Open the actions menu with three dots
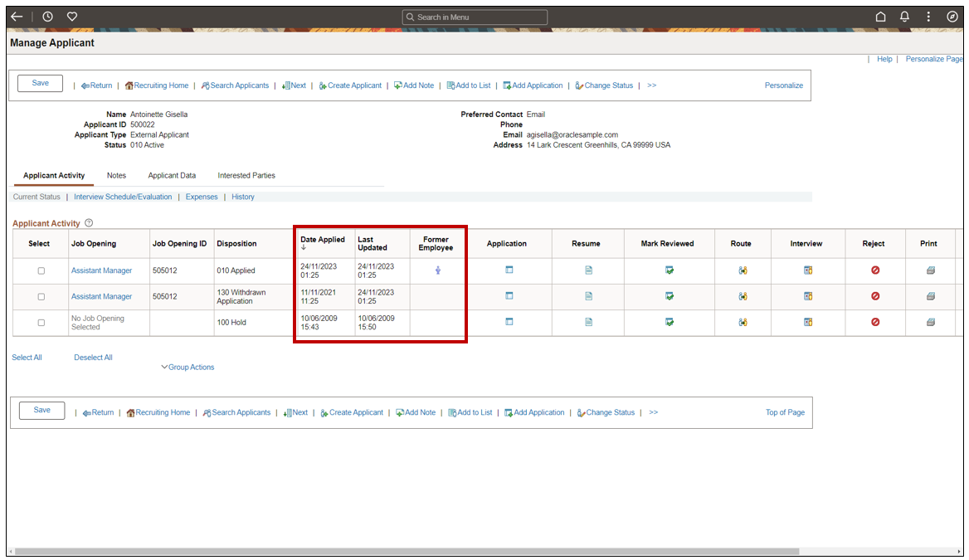 tap(928, 17)
